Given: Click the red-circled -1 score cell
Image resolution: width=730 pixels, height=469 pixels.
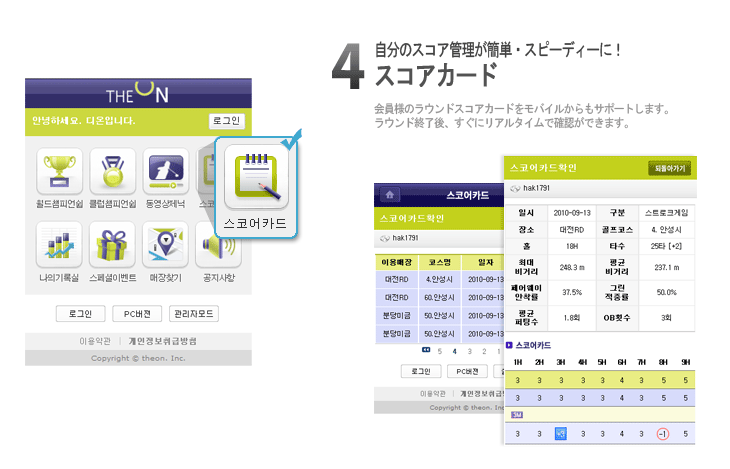Looking at the screenshot, I should [x=662, y=433].
